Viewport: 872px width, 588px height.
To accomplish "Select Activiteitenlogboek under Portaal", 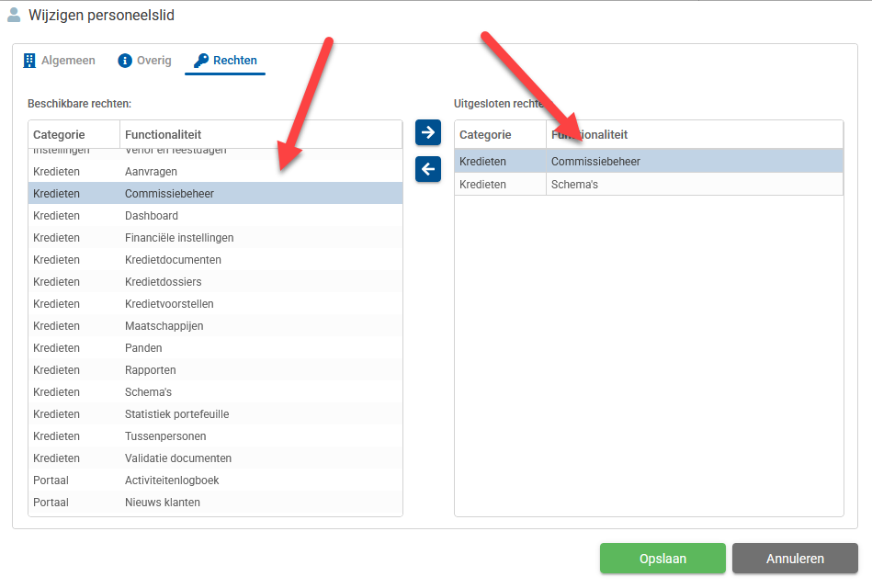I will point(172,481).
